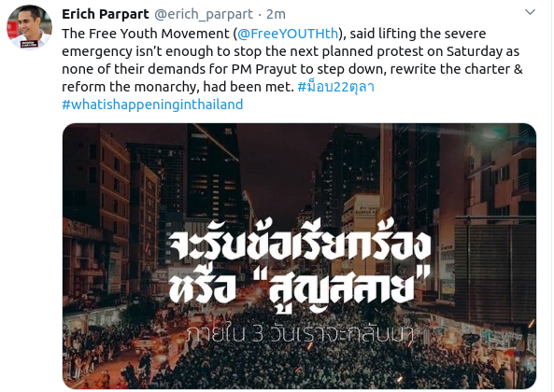Image resolution: width=554 pixels, height=392 pixels.
Task: Open the attached protest crowd photo
Action: click(x=299, y=256)
